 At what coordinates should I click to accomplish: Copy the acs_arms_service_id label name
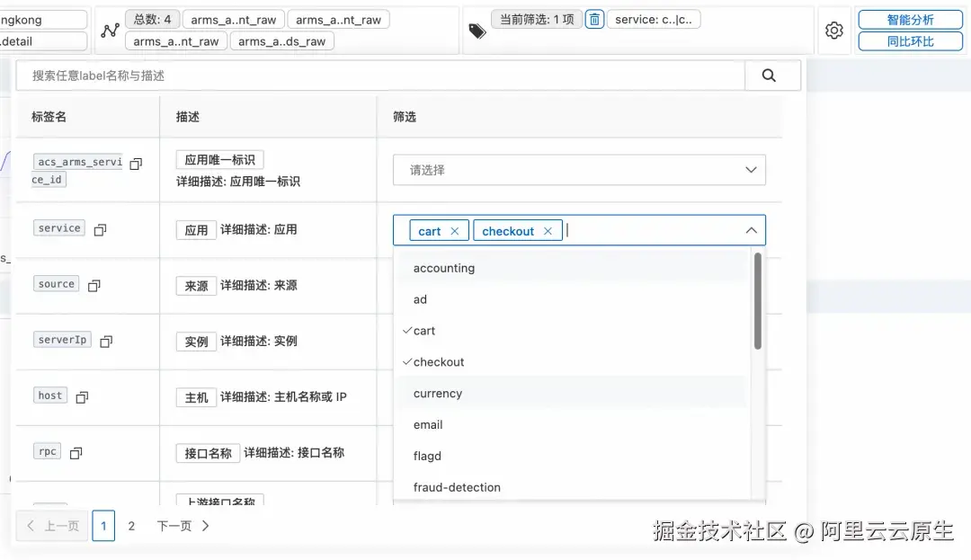[136, 163]
